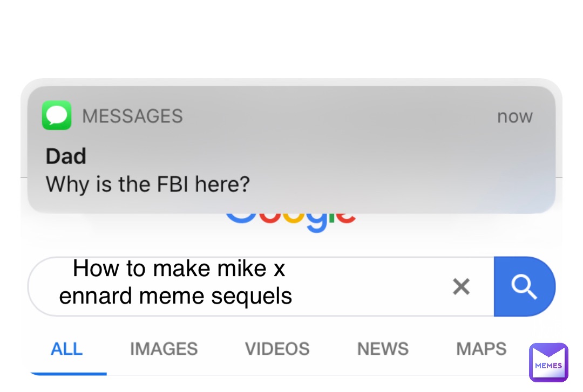Open the NEWS tab
The width and height of the screenshot is (583, 392).
coord(382,348)
